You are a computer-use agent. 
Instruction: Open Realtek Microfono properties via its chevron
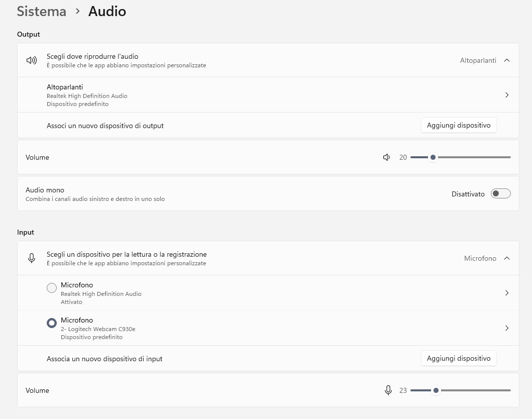tap(507, 293)
